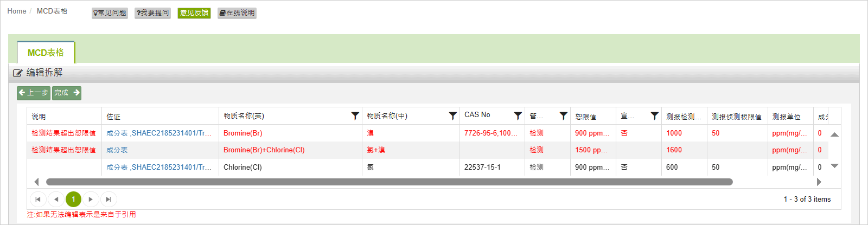Open 成分表 link in Bromine(Br)+Chlorine(Cl) row
This screenshot has height=225, width=868.
pos(117,150)
